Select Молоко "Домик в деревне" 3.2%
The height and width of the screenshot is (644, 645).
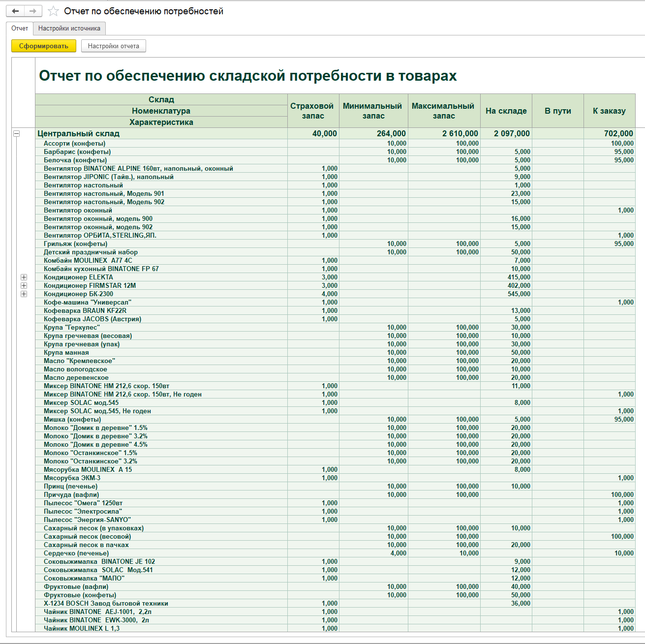(x=95, y=436)
